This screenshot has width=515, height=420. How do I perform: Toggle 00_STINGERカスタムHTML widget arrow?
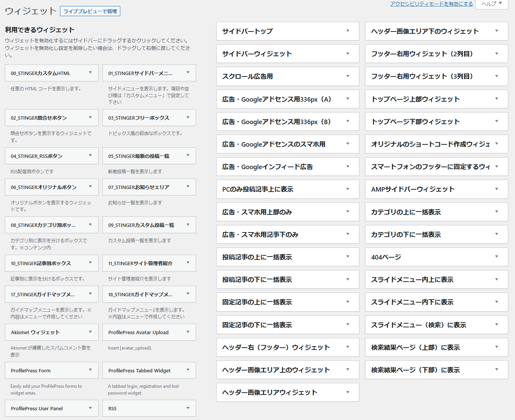pos(90,73)
